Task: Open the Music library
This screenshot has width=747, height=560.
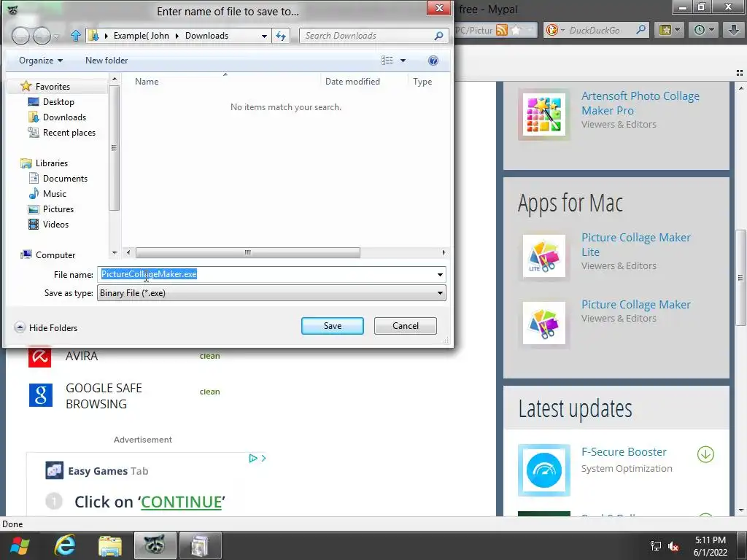Action: click(54, 194)
